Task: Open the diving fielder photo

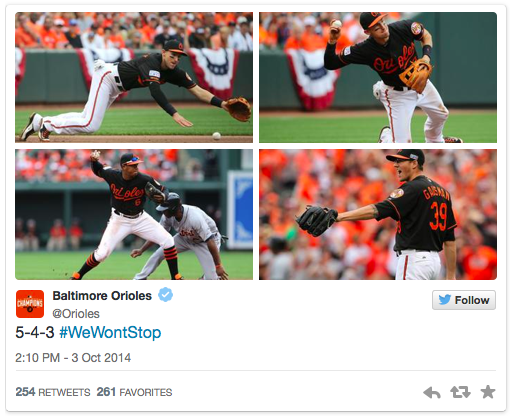Action: click(x=134, y=77)
